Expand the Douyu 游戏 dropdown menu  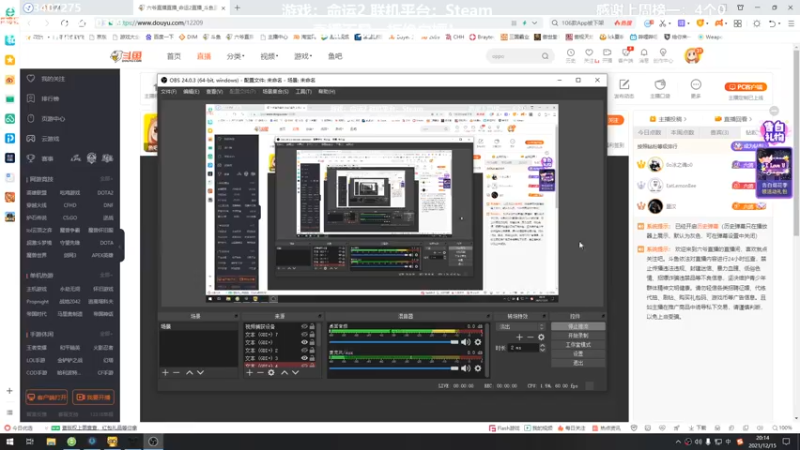303,56
